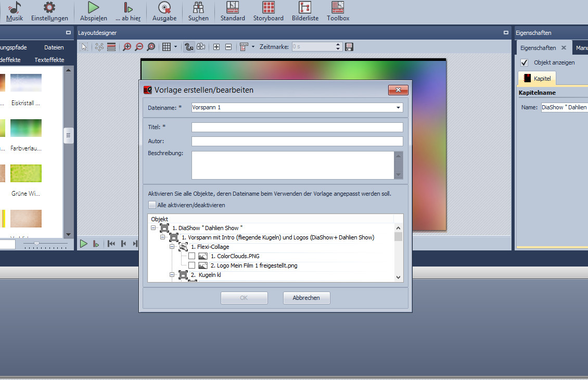The image size is (588, 380).
Task: Open the Bilderliste view icon
Action: [x=304, y=7]
